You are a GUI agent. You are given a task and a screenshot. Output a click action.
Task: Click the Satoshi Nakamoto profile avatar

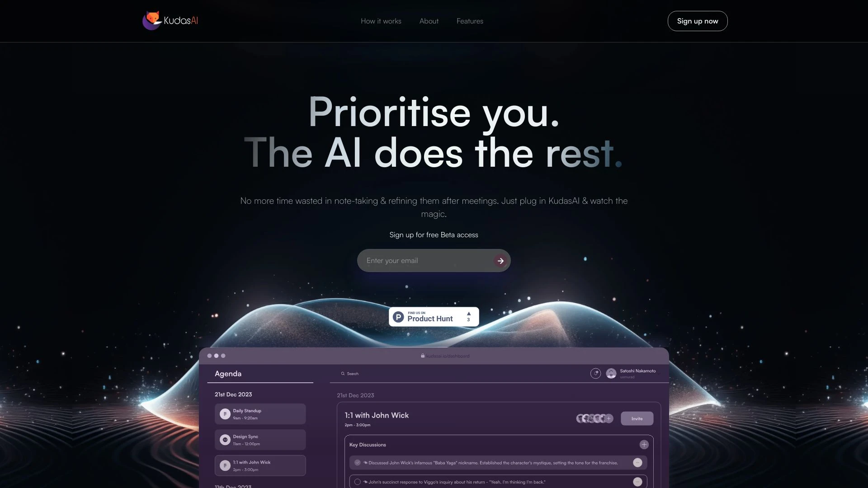coord(610,374)
